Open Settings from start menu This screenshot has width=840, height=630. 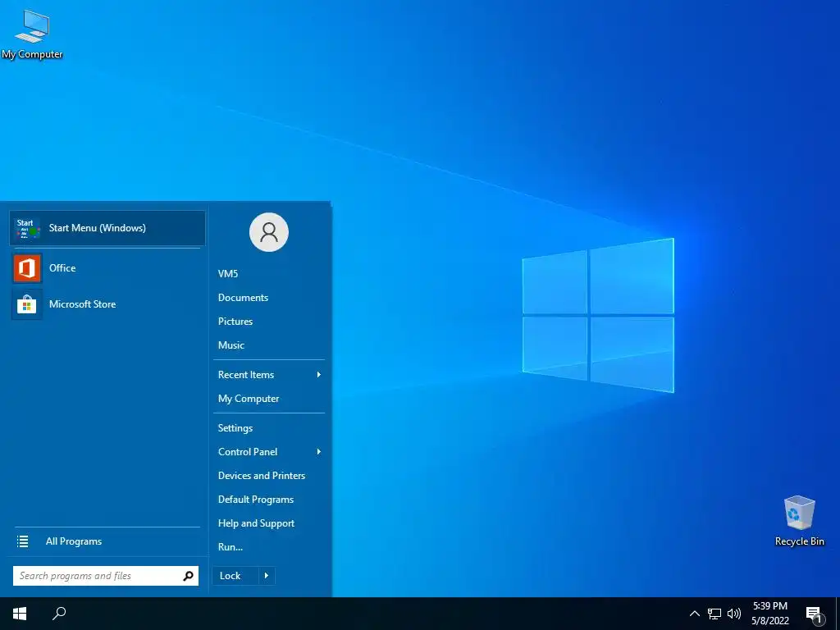coord(235,428)
